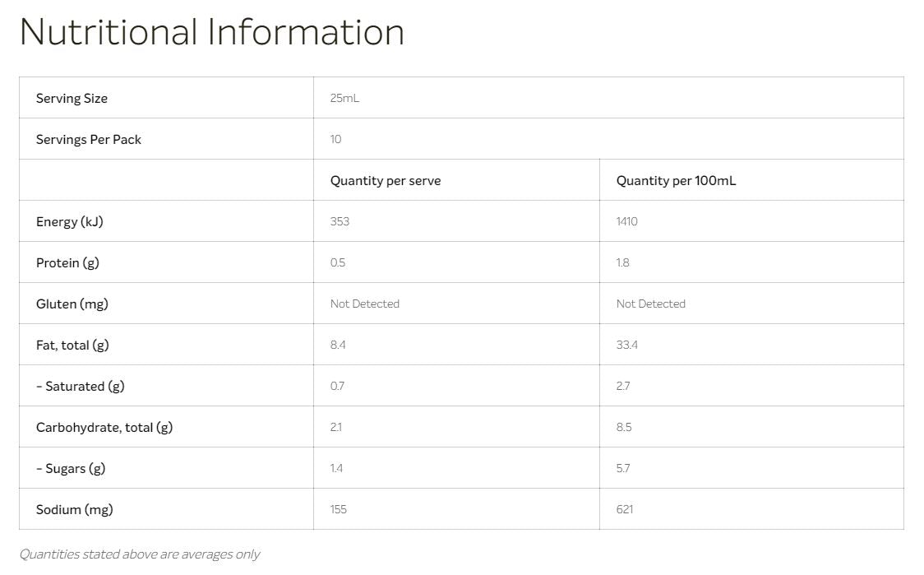Image resolution: width=924 pixels, height=575 pixels.
Task: Select the Energy (kJ) row label
Action: tap(70, 221)
